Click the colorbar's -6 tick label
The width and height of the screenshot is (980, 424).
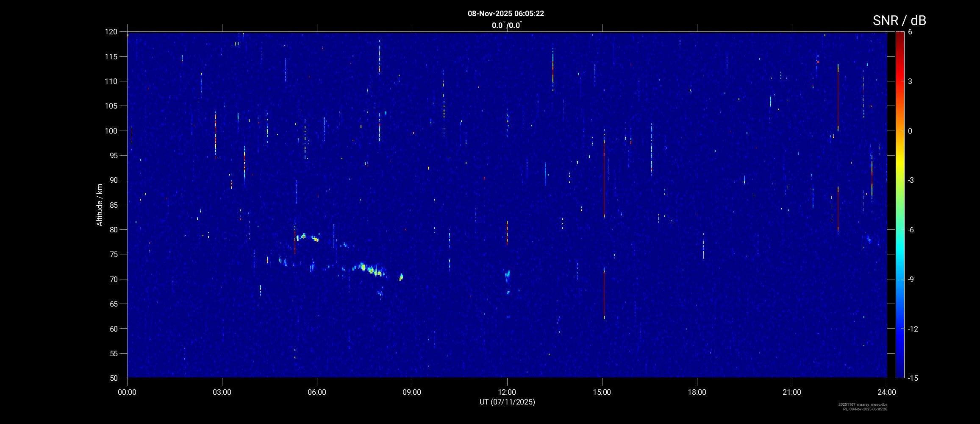tap(911, 230)
